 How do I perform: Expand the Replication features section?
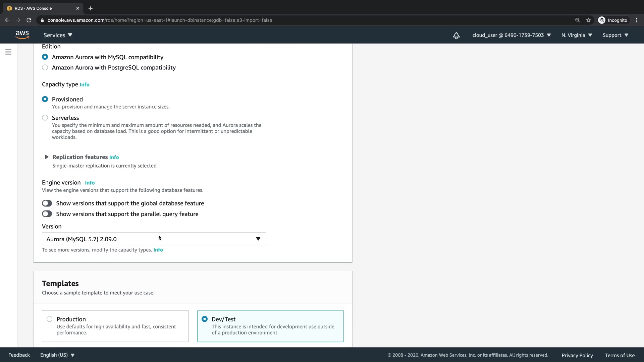(x=47, y=157)
